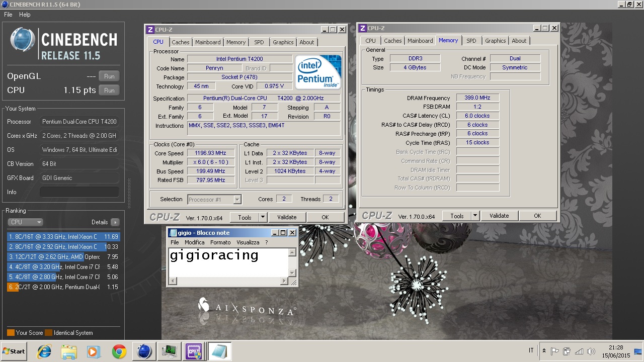Run the CPU benchmark

coord(109,90)
